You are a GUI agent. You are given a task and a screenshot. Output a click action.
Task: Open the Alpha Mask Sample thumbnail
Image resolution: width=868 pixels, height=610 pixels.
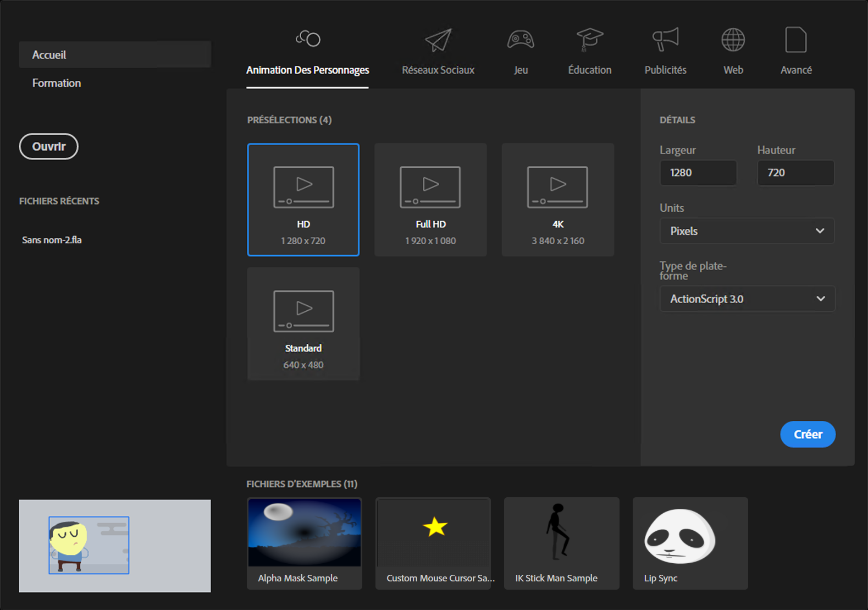[x=305, y=532]
